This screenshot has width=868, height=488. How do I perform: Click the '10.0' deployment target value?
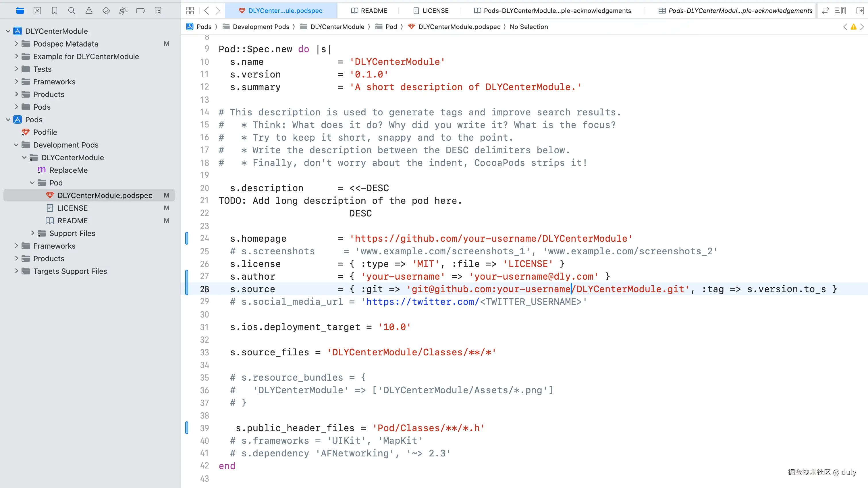[394, 327]
